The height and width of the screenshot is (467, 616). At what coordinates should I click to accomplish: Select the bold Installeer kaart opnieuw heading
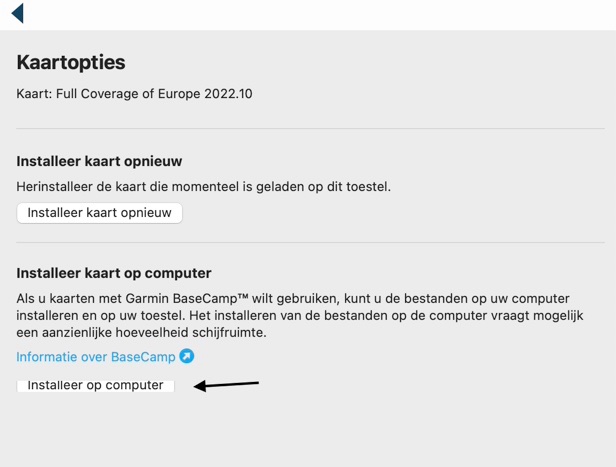[x=99, y=161]
